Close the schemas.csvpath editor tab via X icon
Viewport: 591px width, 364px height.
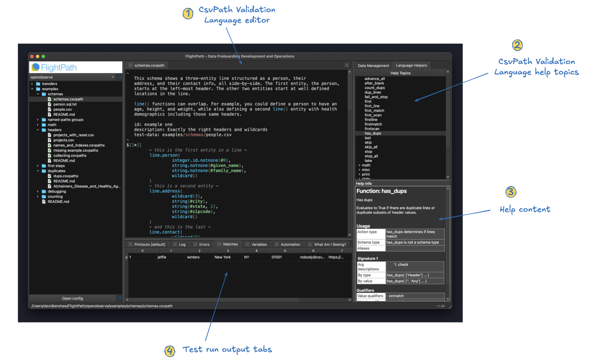tap(131, 66)
